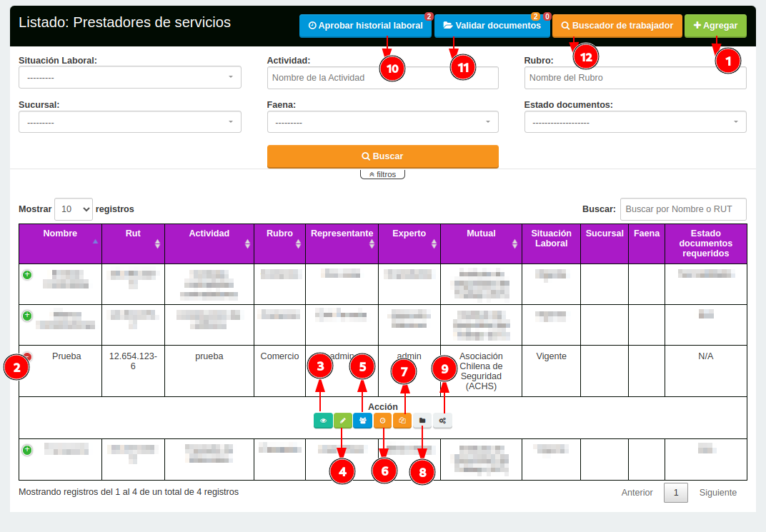Go to the Anterior page link
This screenshot has width=766, height=532.
(x=637, y=493)
